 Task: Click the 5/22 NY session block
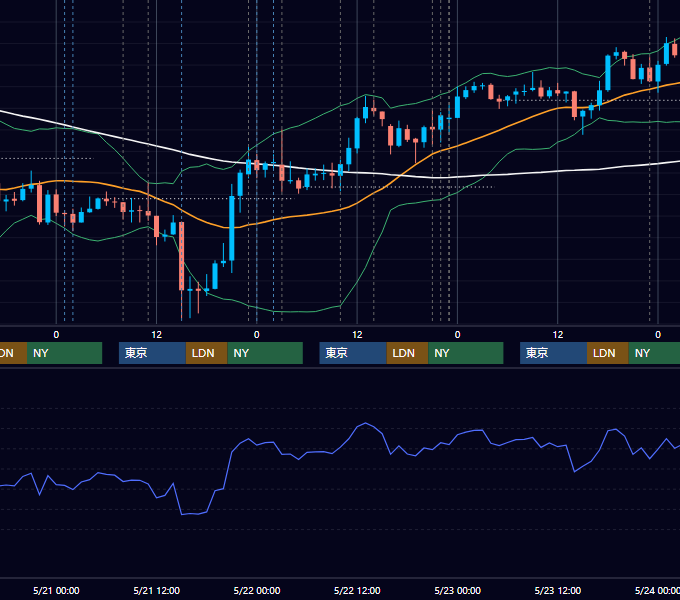pyautogui.click(x=466, y=353)
